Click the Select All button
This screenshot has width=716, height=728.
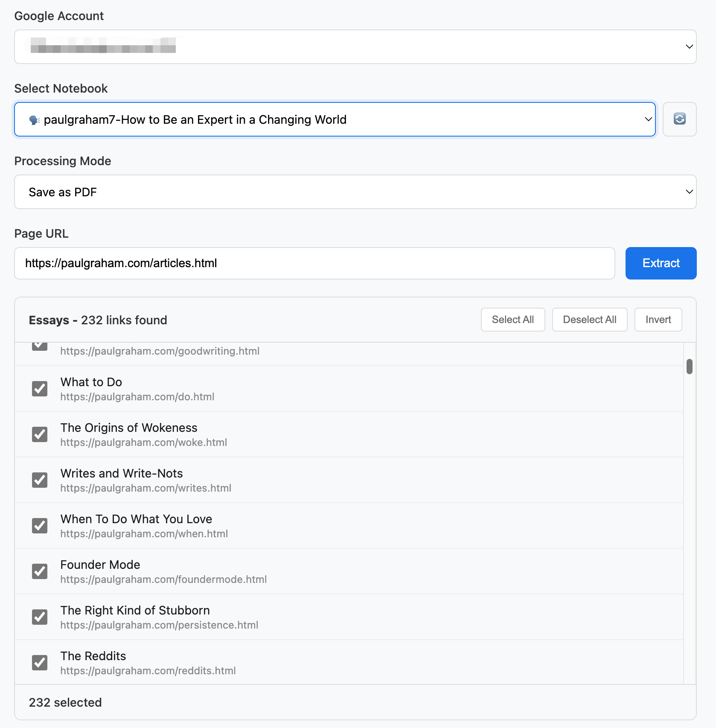pos(513,320)
